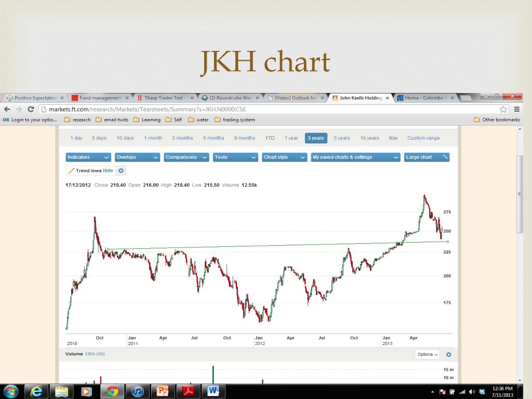Open Windows Explorer folder in taskbar

click(61, 392)
